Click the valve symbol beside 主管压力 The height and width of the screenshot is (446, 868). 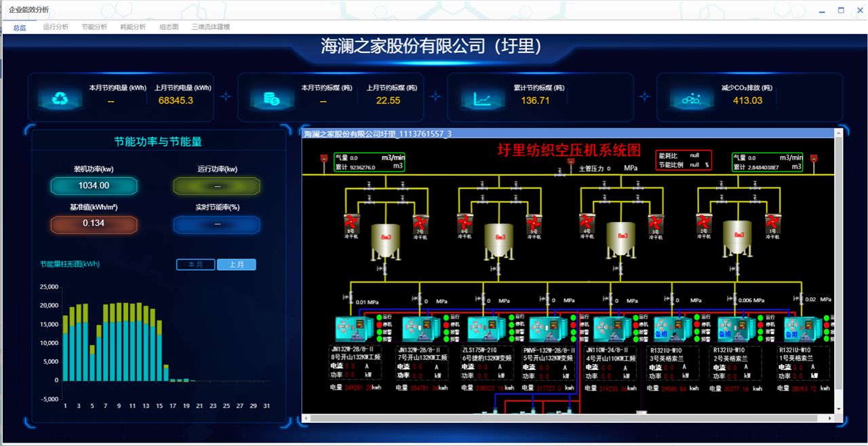pyautogui.click(x=560, y=172)
